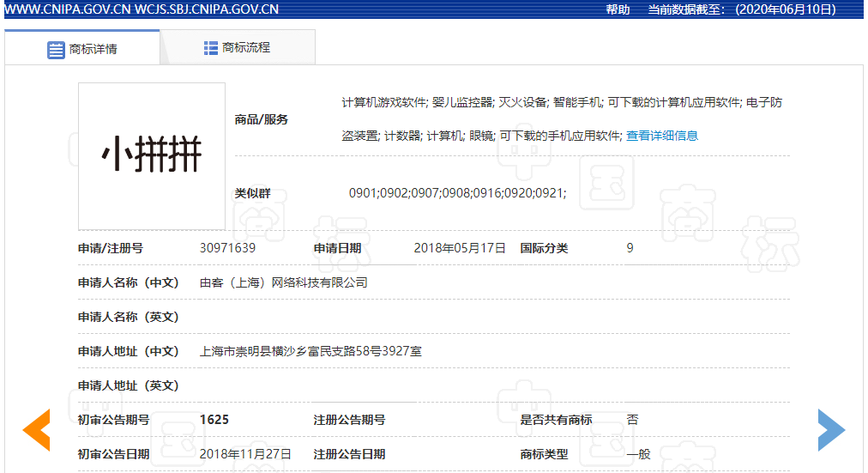Click the 是否共有商标 value 否
The height and width of the screenshot is (473, 868).
[x=632, y=420]
